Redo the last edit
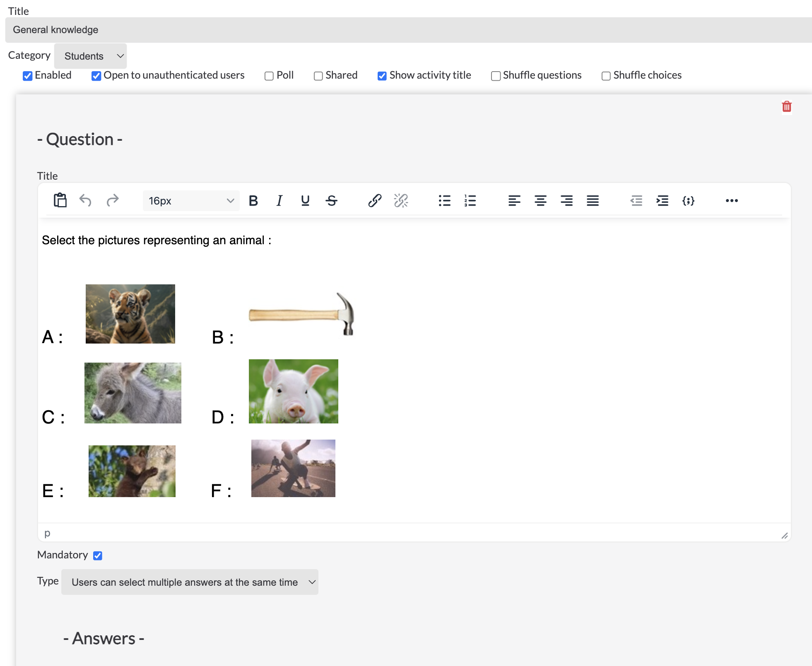The height and width of the screenshot is (666, 812). (x=112, y=201)
